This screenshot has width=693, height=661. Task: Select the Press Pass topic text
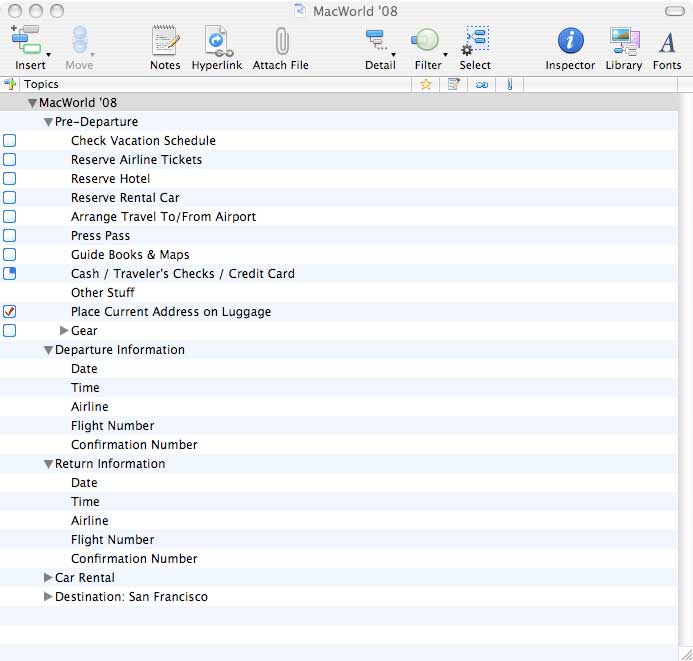pos(100,236)
